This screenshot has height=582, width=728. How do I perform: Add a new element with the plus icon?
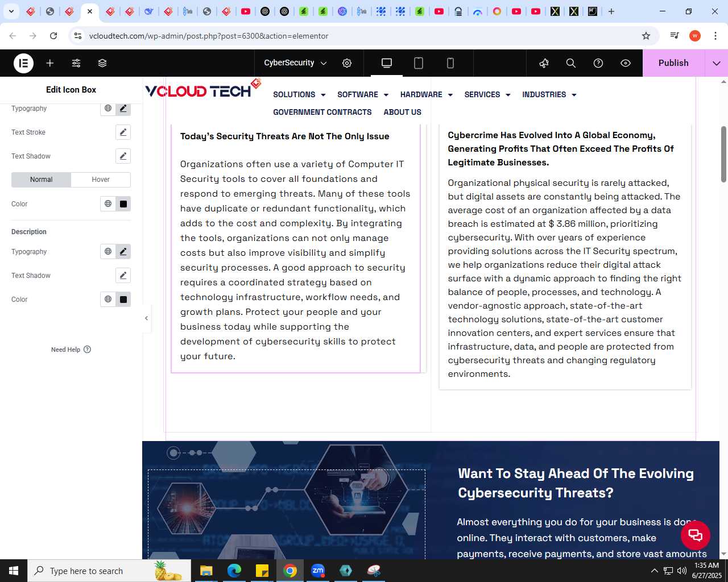coord(50,63)
